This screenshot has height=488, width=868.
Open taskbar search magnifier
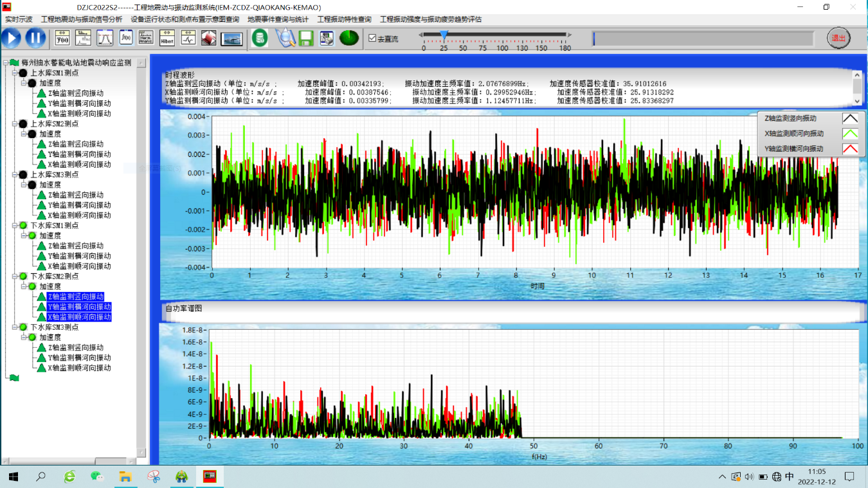click(41, 476)
